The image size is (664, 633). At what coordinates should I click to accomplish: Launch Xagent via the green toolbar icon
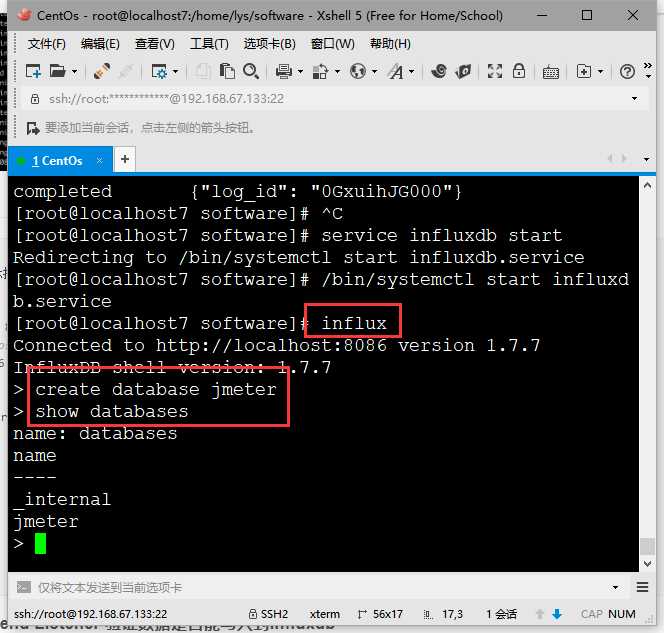(x=463, y=71)
